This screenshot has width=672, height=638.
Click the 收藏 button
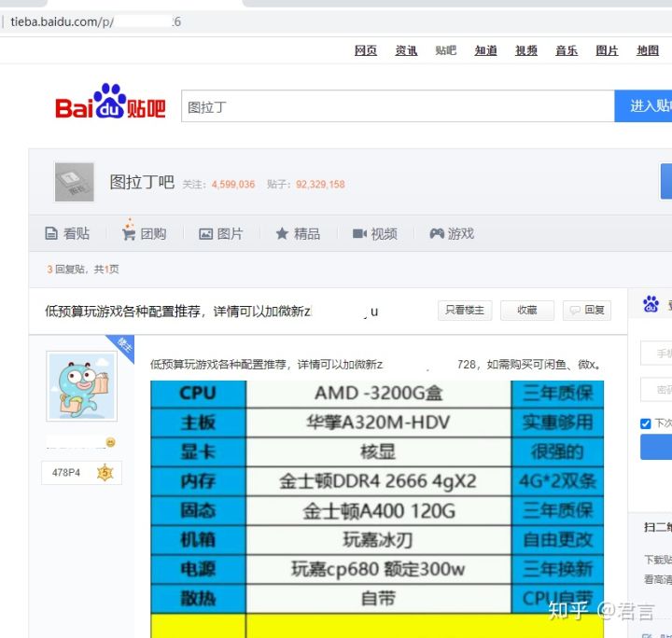(527, 310)
